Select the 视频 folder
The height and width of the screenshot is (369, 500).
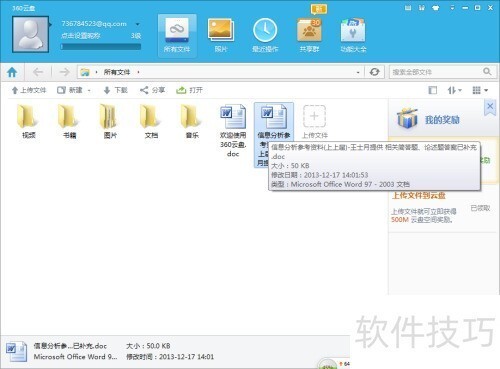pyautogui.click(x=28, y=121)
